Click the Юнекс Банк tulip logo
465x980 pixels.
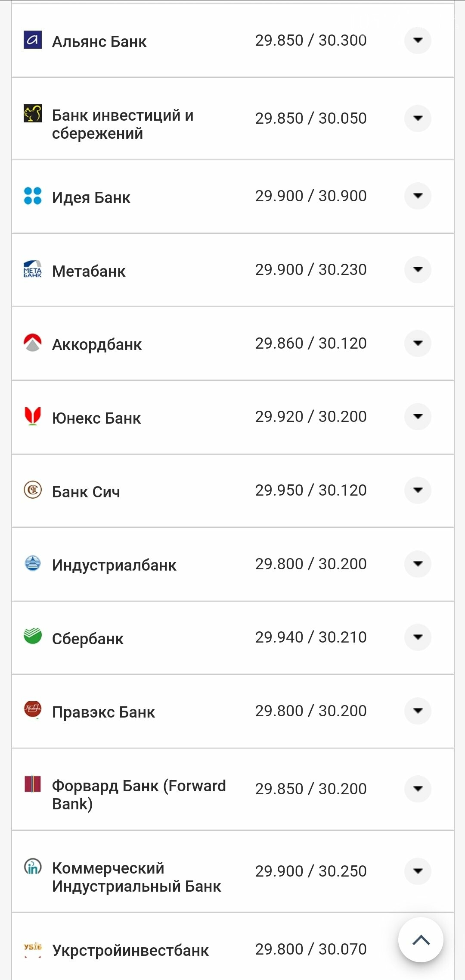pyautogui.click(x=32, y=416)
